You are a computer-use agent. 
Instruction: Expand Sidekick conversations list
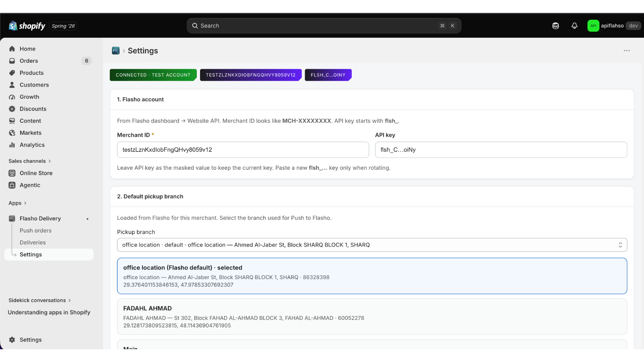pyautogui.click(x=40, y=300)
